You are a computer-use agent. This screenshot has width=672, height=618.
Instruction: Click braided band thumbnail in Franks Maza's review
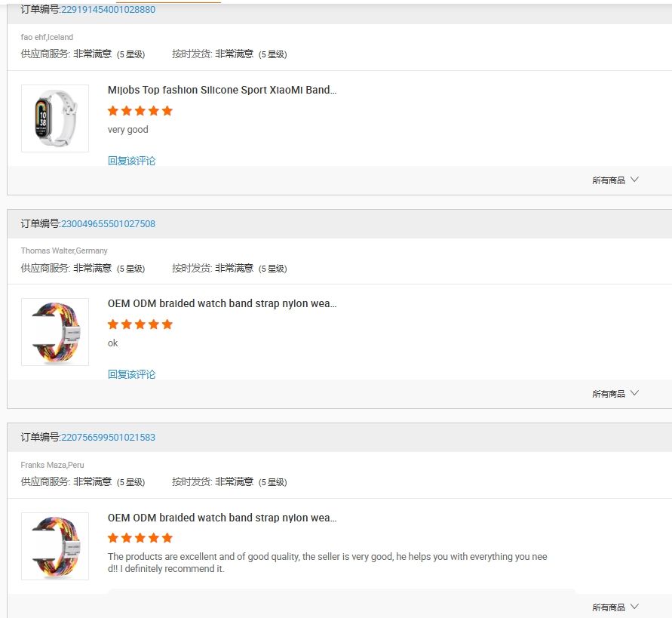click(x=55, y=546)
